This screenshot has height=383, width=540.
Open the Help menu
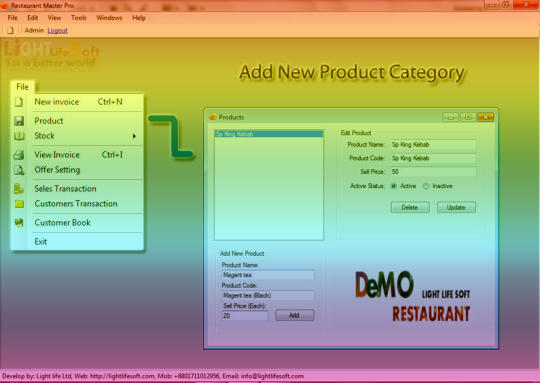pyautogui.click(x=139, y=18)
